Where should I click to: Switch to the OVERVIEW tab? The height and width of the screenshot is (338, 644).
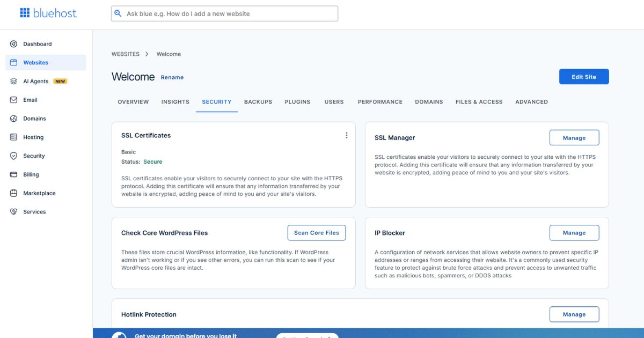pos(133,102)
